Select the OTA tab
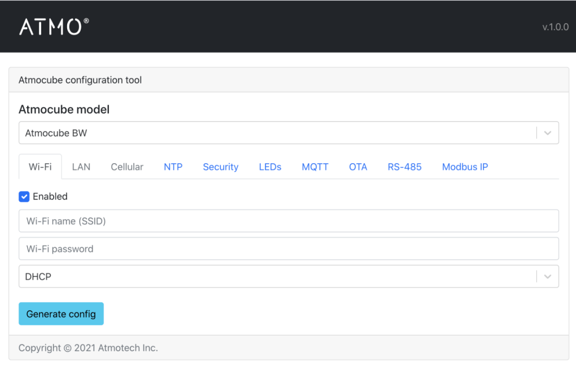 click(358, 167)
